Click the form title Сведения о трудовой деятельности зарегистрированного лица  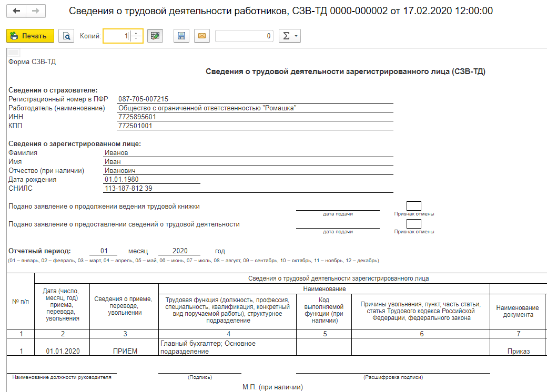pyautogui.click(x=346, y=71)
